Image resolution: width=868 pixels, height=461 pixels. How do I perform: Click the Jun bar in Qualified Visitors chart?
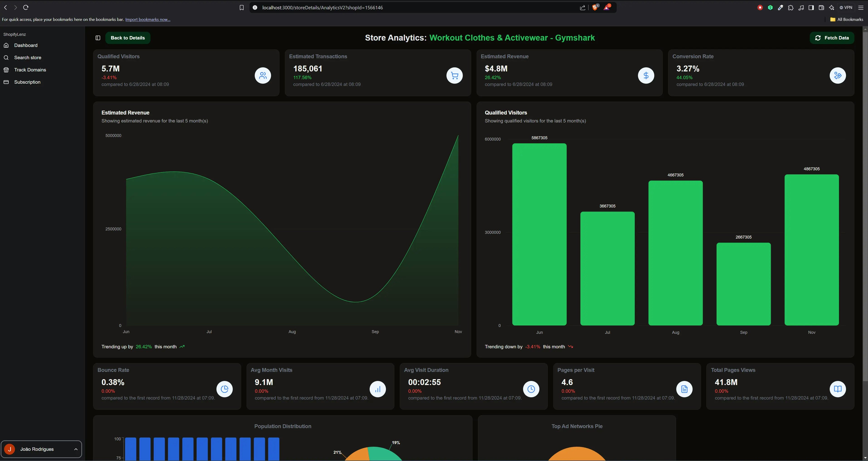539,234
